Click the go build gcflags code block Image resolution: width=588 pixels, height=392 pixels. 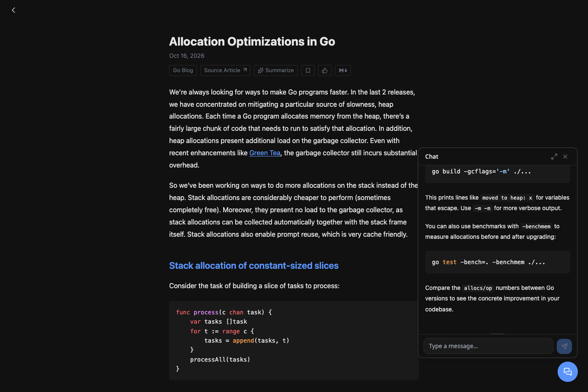498,173
